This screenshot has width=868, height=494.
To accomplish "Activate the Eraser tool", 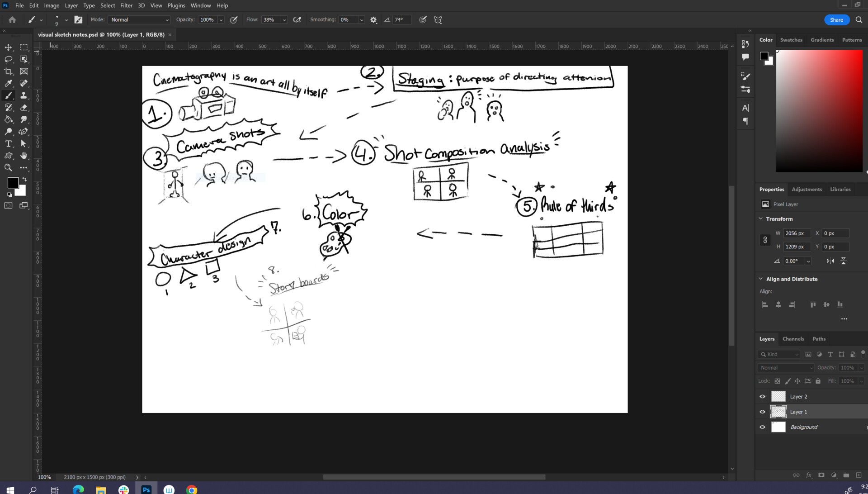I will pos(24,108).
